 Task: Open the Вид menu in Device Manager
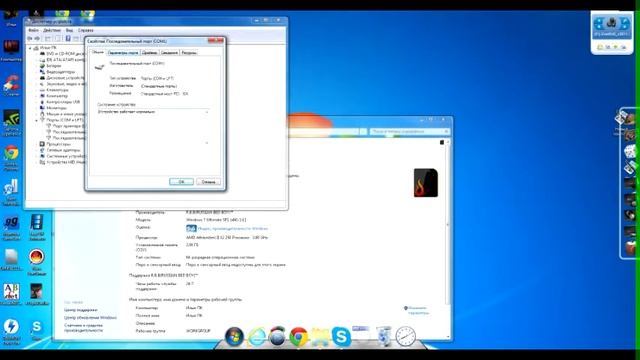tap(69, 30)
